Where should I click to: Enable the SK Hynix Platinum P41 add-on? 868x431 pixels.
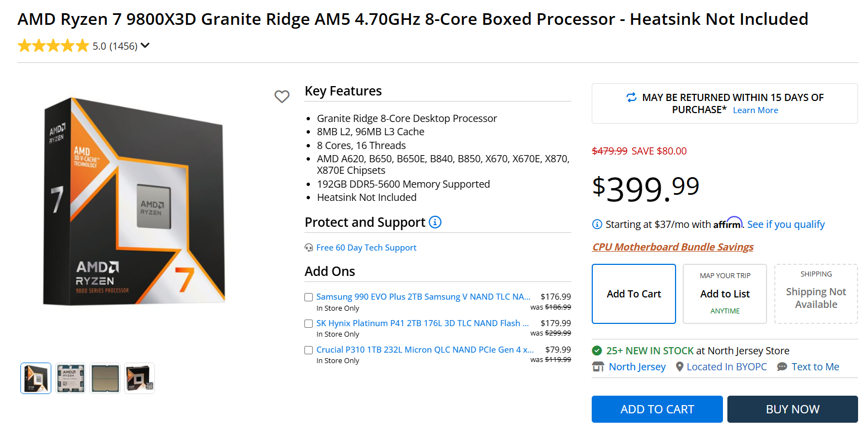tap(308, 323)
